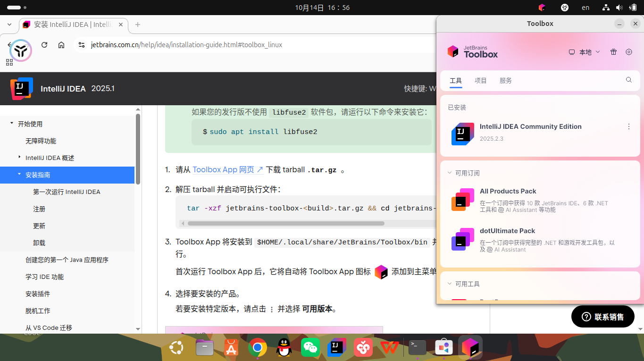Open 第一次运行 IntelliJ IDEA page
The width and height of the screenshot is (644, 361).
(x=67, y=192)
